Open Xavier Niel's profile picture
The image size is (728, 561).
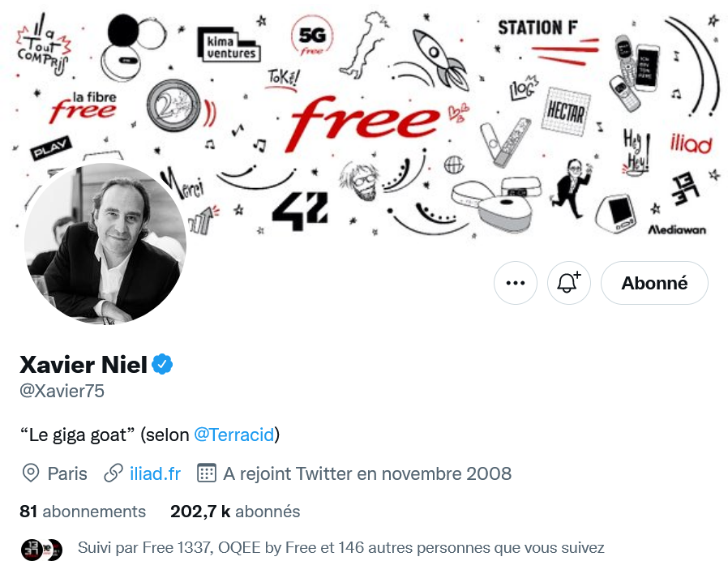click(x=105, y=244)
